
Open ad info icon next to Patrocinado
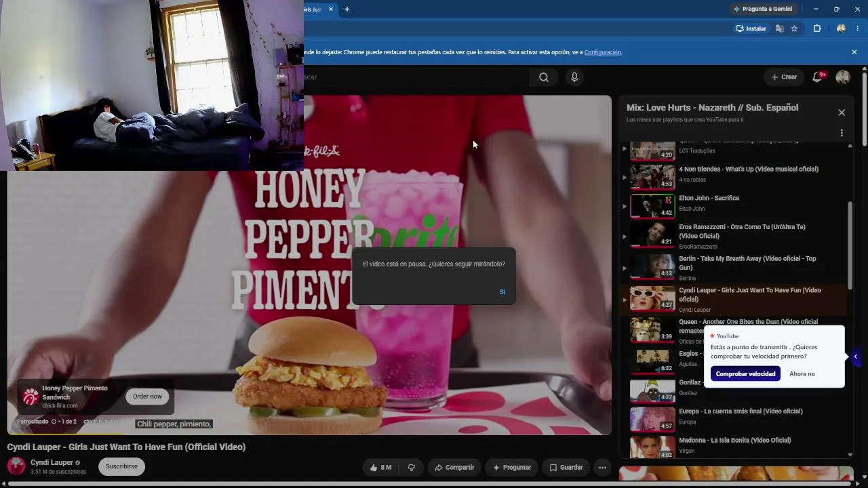(x=54, y=422)
